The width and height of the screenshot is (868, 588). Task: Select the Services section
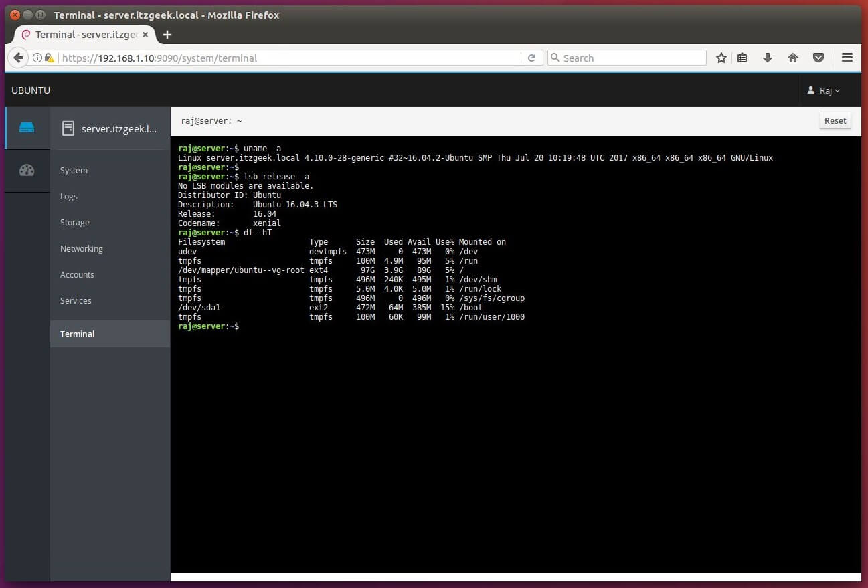click(x=76, y=300)
